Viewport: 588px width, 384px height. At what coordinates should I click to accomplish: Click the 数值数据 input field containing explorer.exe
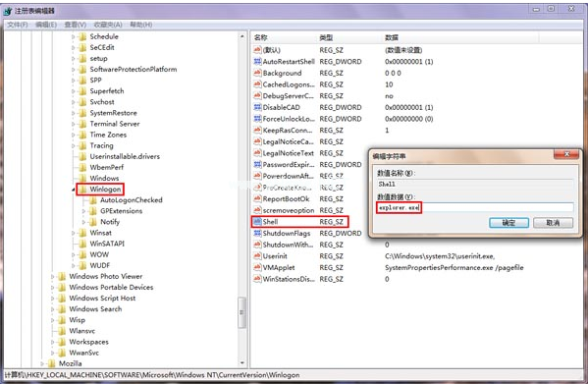tap(475, 207)
